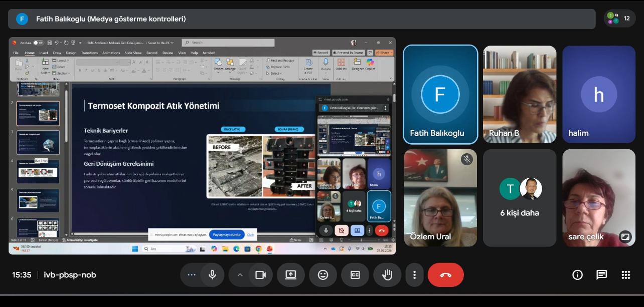Open Shapes gallery in Drawing group
Image resolution: width=644 pixels, height=307 pixels.
point(219,65)
